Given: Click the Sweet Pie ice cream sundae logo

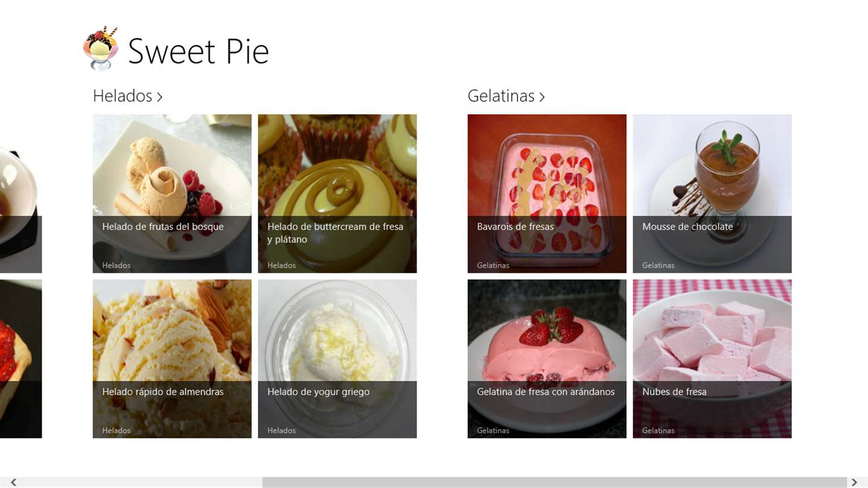Looking at the screenshot, I should [101, 49].
